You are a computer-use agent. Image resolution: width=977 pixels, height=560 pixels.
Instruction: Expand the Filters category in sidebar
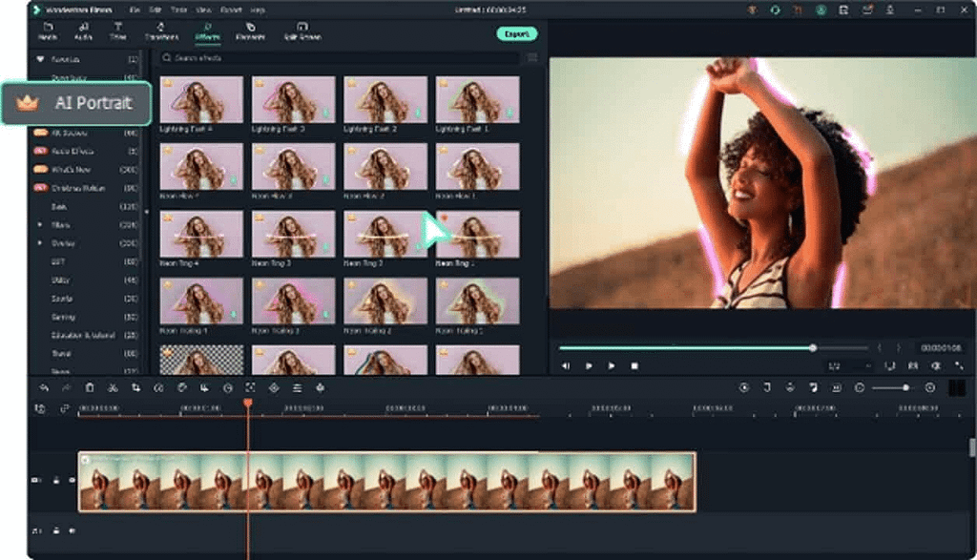pyautogui.click(x=40, y=225)
